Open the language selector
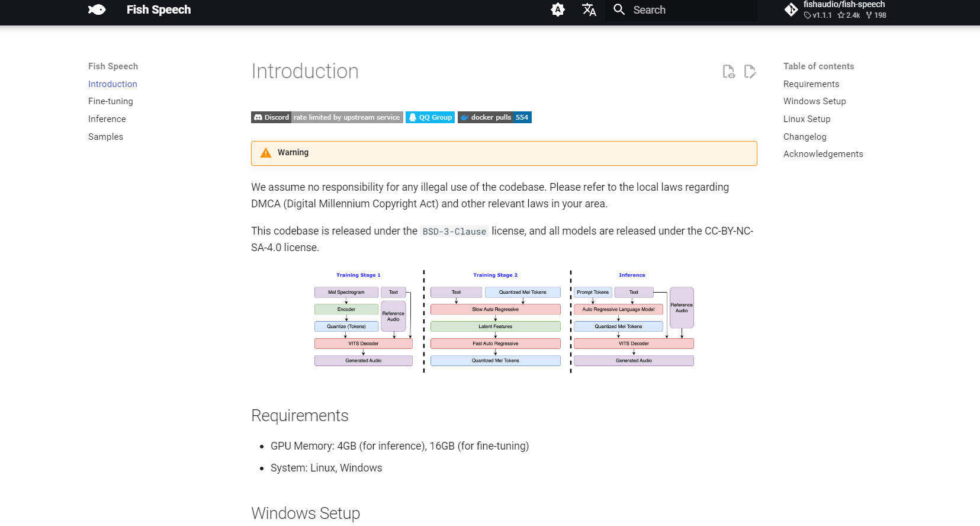Image resolution: width=980 pixels, height=526 pixels. [589, 9]
